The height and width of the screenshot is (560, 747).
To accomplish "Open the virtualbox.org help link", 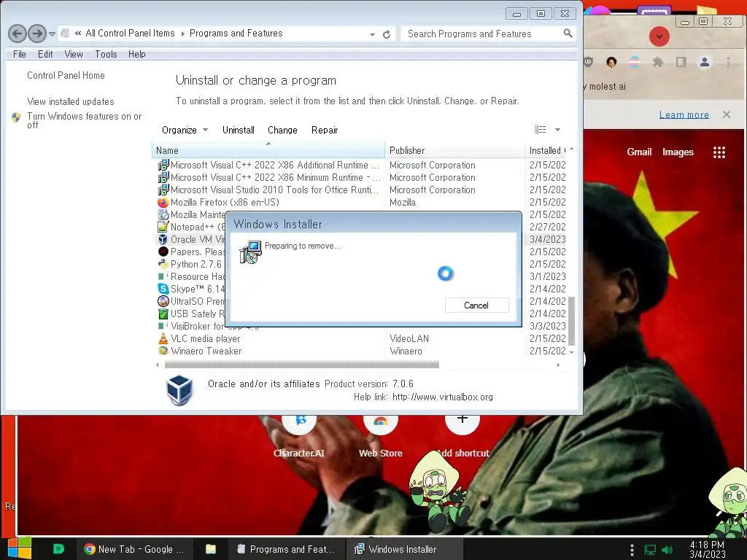I will pyautogui.click(x=443, y=397).
